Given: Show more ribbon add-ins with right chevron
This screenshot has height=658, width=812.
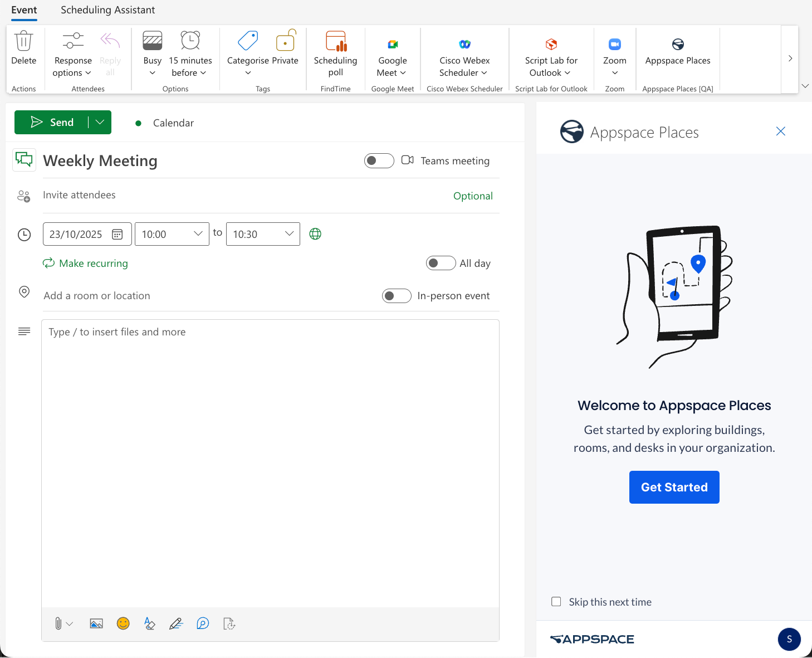Looking at the screenshot, I should coord(790,59).
